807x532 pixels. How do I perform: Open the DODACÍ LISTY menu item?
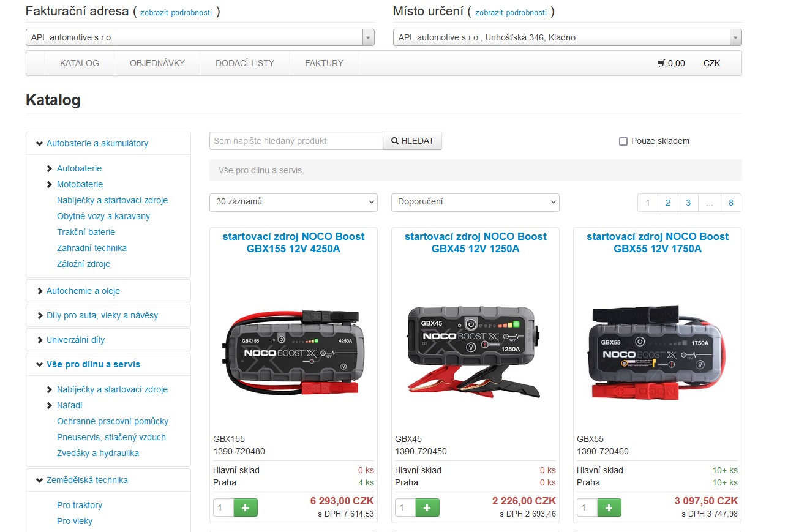[x=245, y=63]
